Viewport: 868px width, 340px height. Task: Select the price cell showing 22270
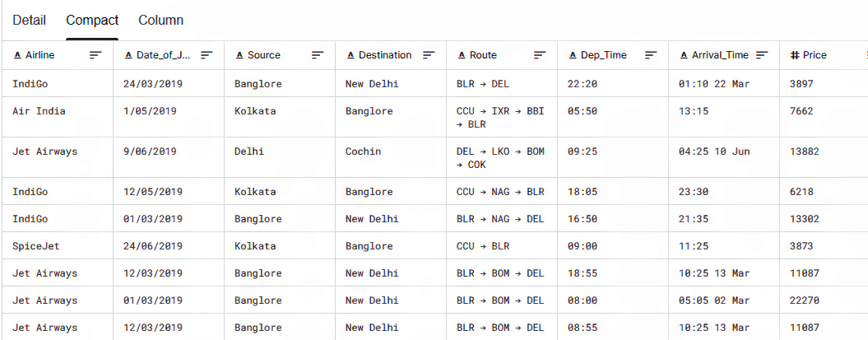[x=804, y=300]
